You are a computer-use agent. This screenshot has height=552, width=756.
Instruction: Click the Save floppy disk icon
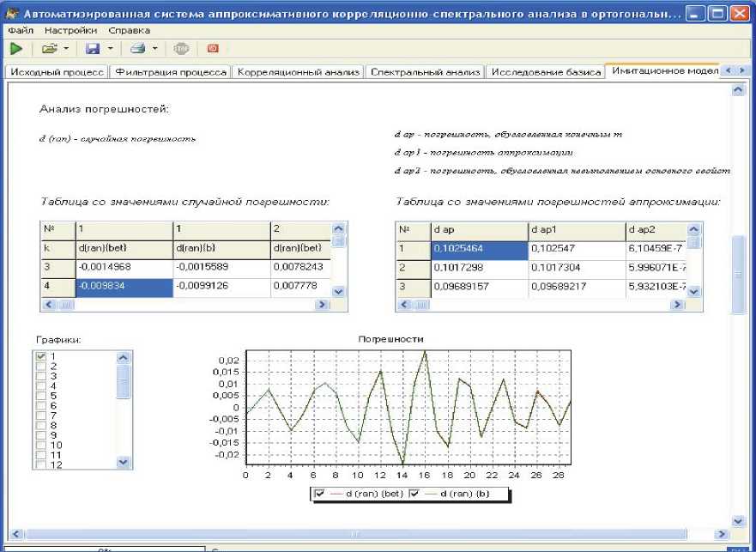click(x=93, y=50)
